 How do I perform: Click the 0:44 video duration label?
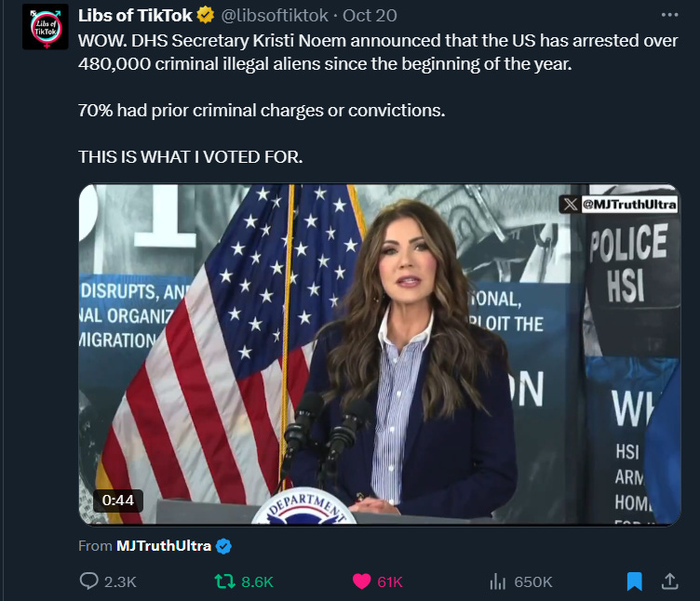pyautogui.click(x=118, y=501)
